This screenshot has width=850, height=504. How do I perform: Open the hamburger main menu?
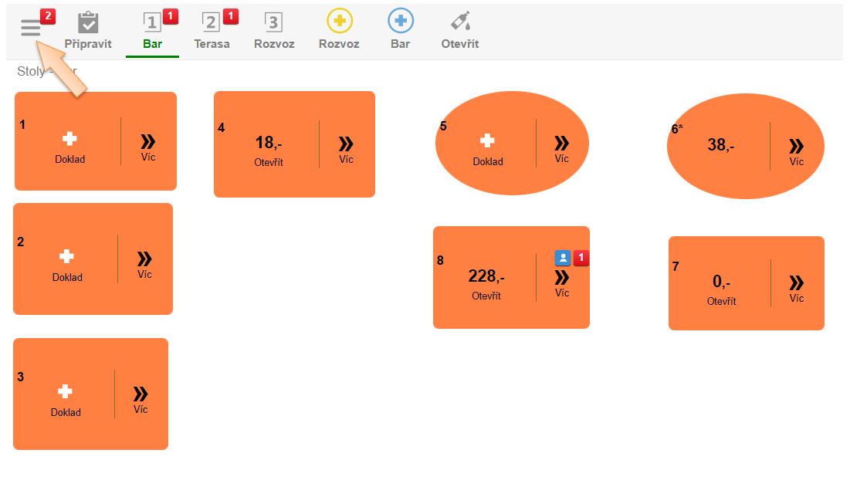click(31, 29)
